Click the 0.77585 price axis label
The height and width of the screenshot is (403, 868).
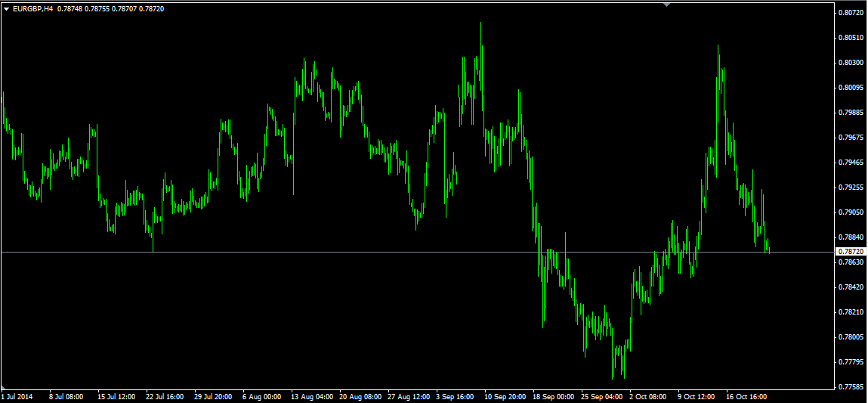[x=851, y=387]
